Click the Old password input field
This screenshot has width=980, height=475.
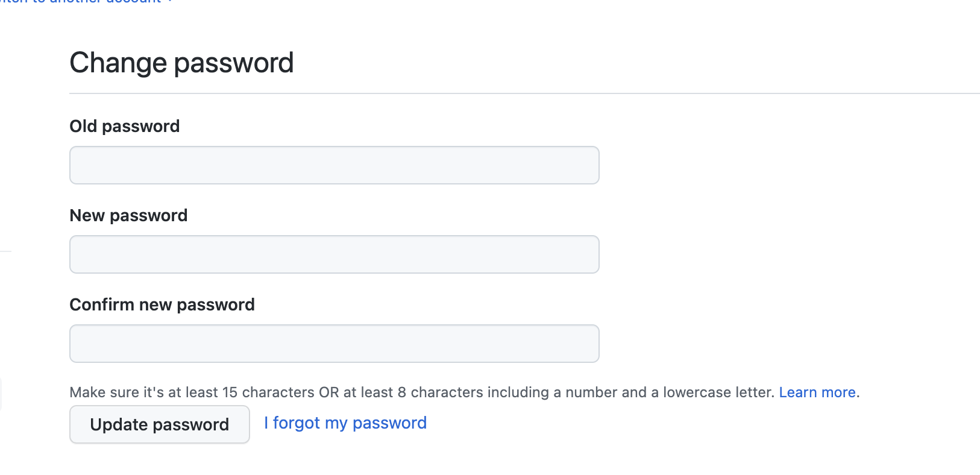pyautogui.click(x=334, y=165)
